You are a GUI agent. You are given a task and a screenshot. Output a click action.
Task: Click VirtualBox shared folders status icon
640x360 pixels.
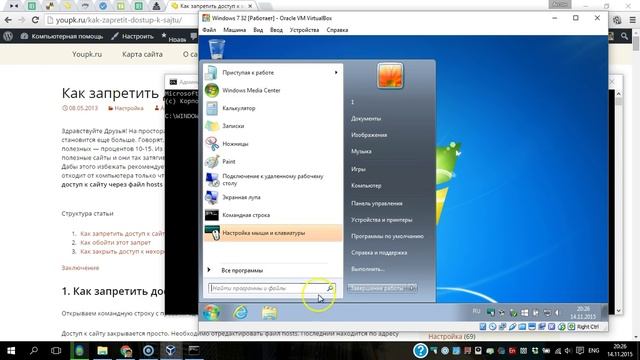[x=522, y=327]
